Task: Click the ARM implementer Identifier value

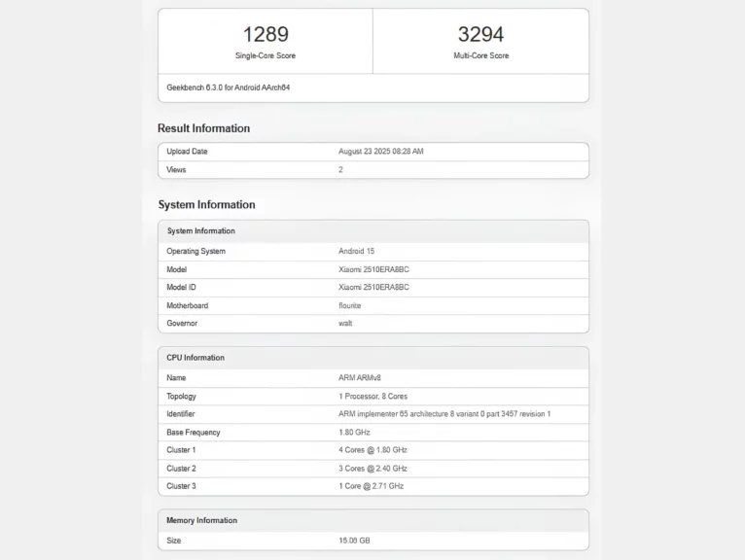Action: point(444,414)
